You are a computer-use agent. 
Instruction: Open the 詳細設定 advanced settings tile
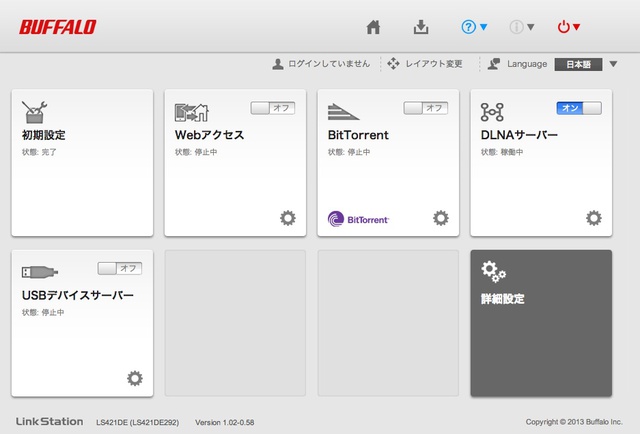(541, 322)
